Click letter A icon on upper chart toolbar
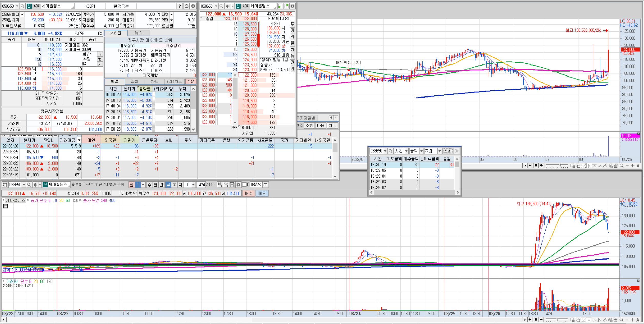The width and height of the screenshot is (644, 324). coord(638,166)
